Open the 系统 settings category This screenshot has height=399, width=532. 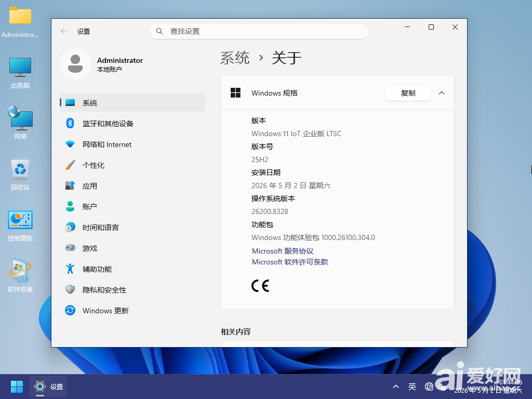tap(132, 102)
